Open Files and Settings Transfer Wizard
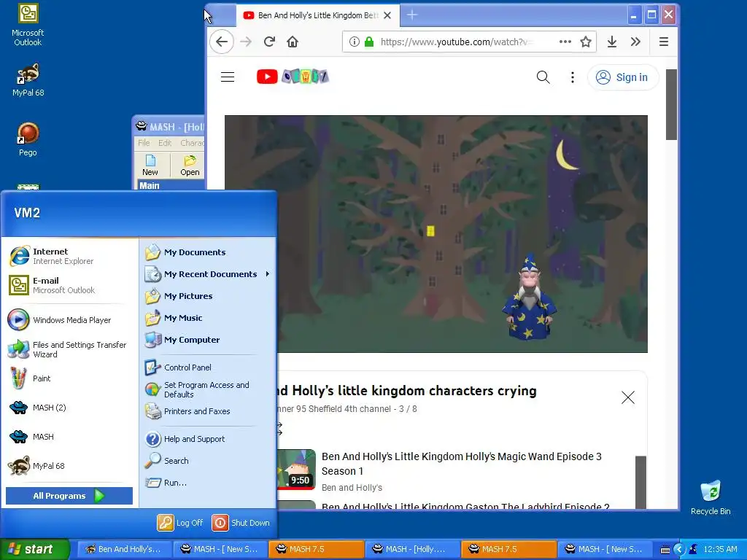747x560 pixels. [x=71, y=349]
